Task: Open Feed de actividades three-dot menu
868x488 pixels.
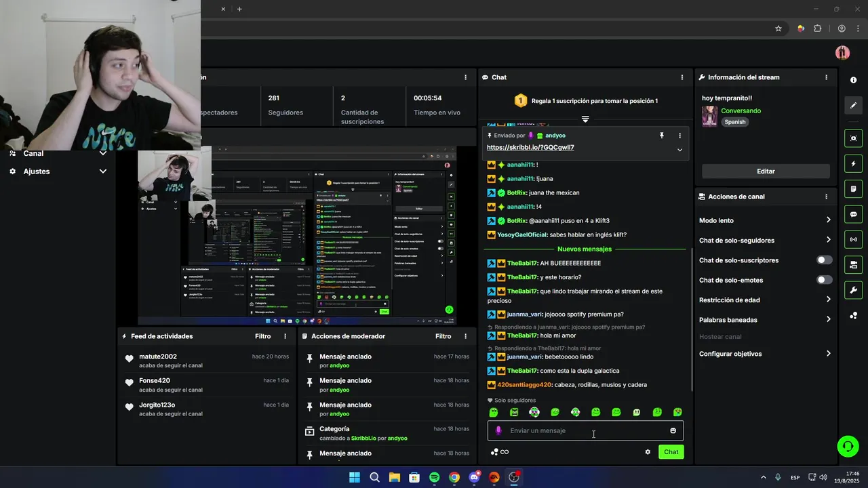Action: (x=285, y=336)
